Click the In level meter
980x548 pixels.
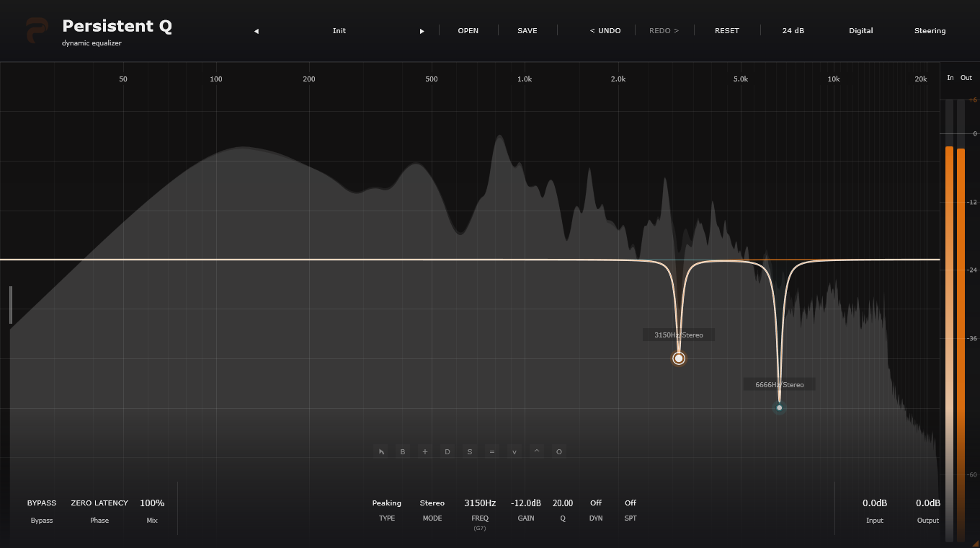coord(949,320)
